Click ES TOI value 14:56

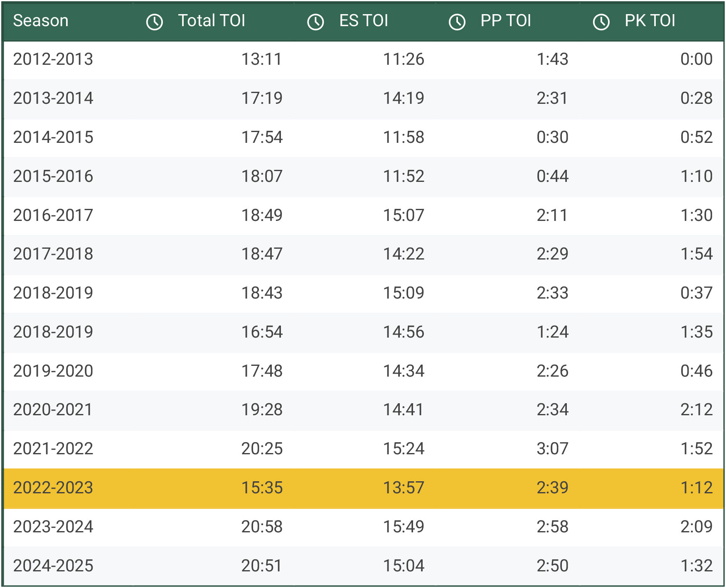pos(404,332)
